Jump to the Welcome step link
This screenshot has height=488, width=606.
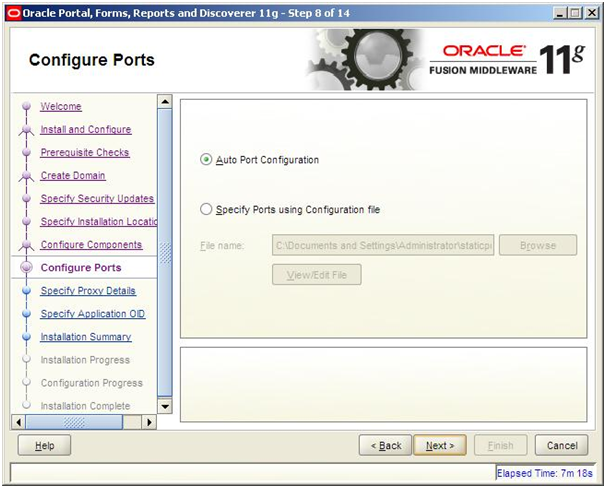click(61, 107)
